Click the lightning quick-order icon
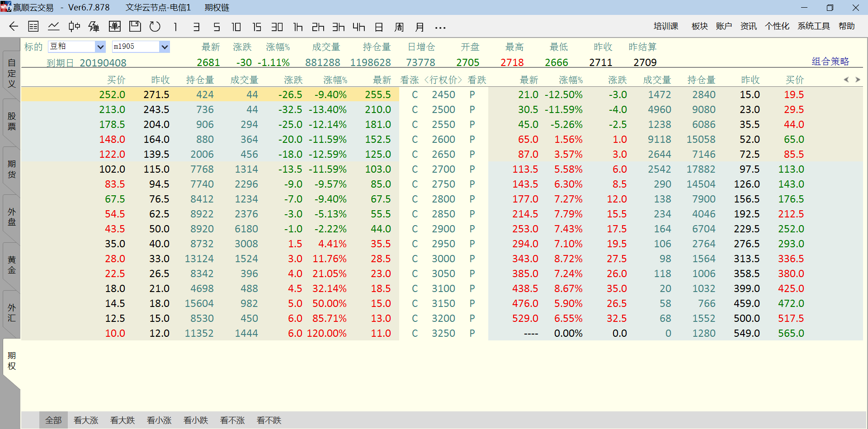Image resolution: width=868 pixels, height=429 pixels. (94, 27)
